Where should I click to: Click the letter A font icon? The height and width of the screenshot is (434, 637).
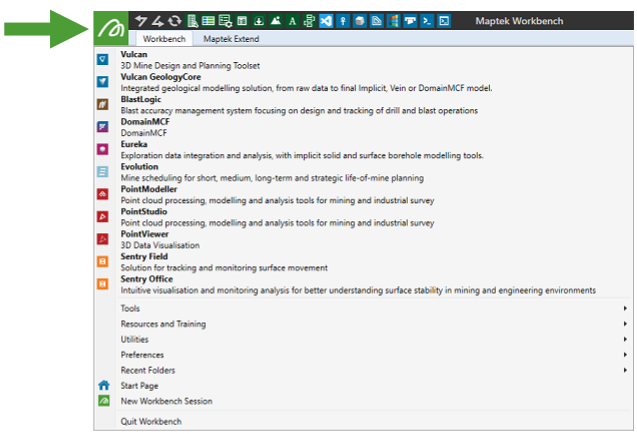(x=292, y=21)
